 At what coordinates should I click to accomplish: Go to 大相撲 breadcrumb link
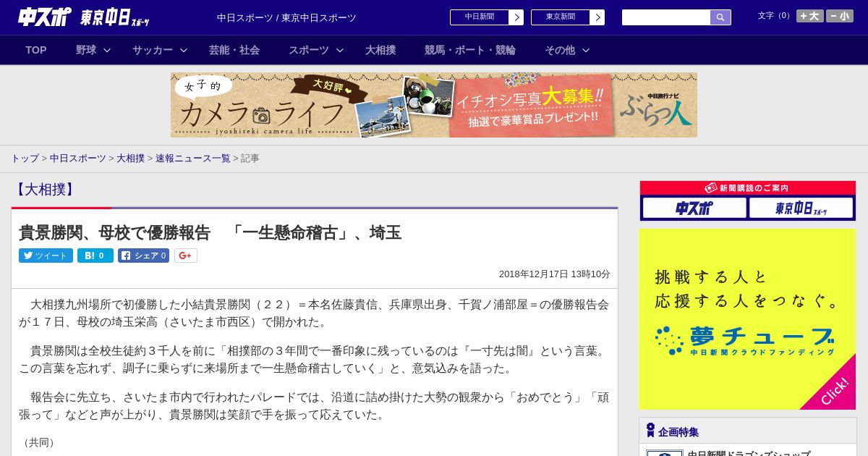point(130,158)
